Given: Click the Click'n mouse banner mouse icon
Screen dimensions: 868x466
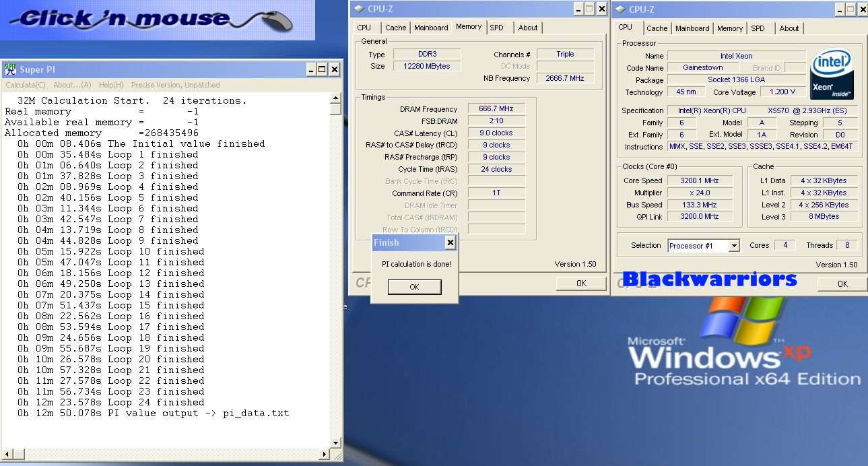Looking at the screenshot, I should coord(277,22).
